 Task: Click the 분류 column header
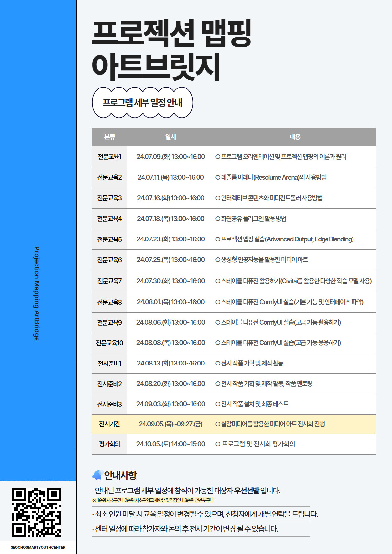[110, 137]
